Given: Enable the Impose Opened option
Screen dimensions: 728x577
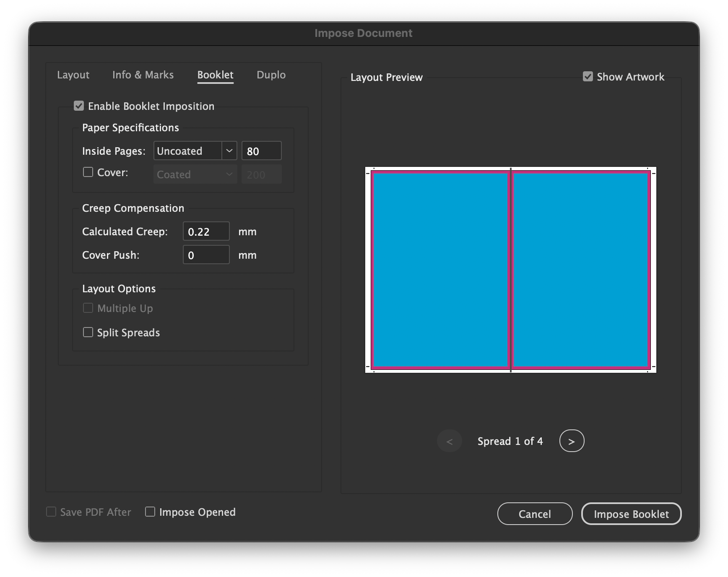Looking at the screenshot, I should click(x=150, y=512).
